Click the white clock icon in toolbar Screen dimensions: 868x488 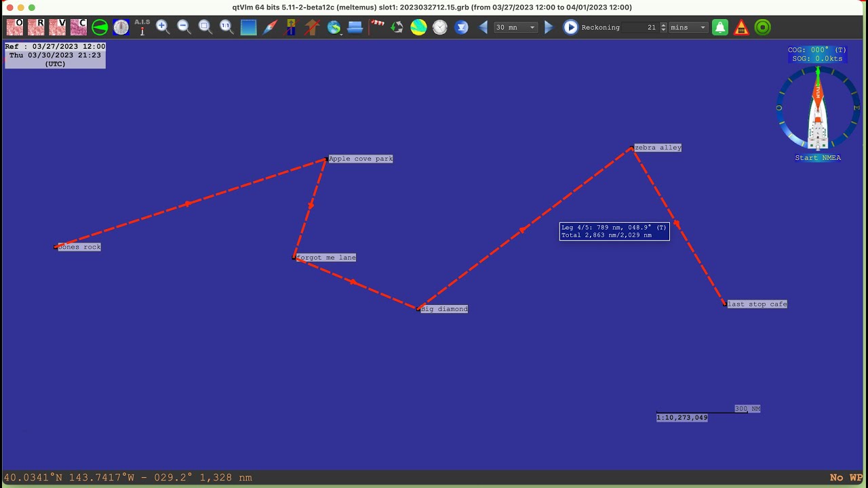pyautogui.click(x=440, y=27)
